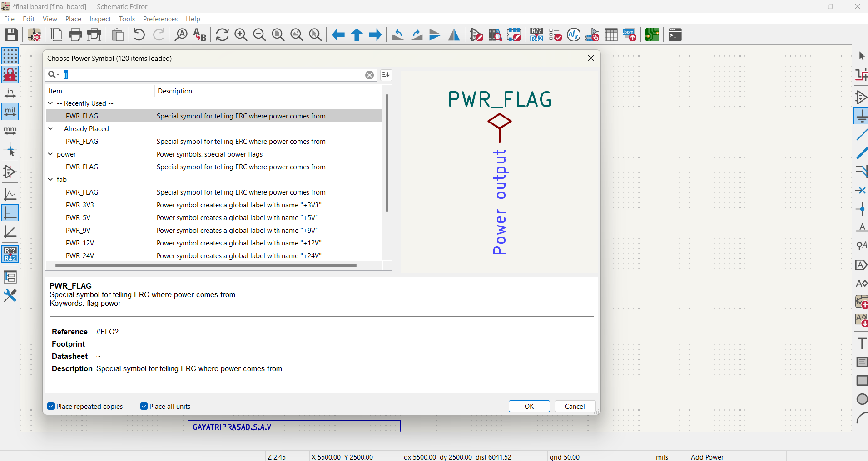Toggle full-window crosshair cursor
Image resolution: width=868 pixels, height=461 pixels.
(x=10, y=151)
